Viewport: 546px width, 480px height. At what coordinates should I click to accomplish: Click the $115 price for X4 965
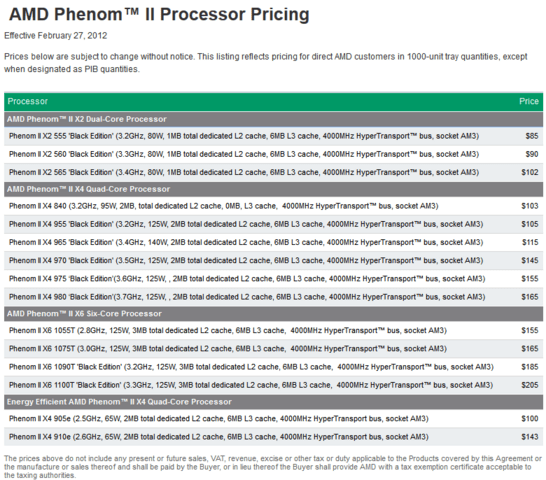[x=530, y=242]
